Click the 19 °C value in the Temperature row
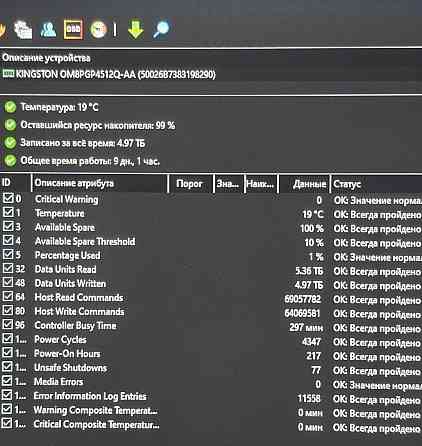 point(313,214)
